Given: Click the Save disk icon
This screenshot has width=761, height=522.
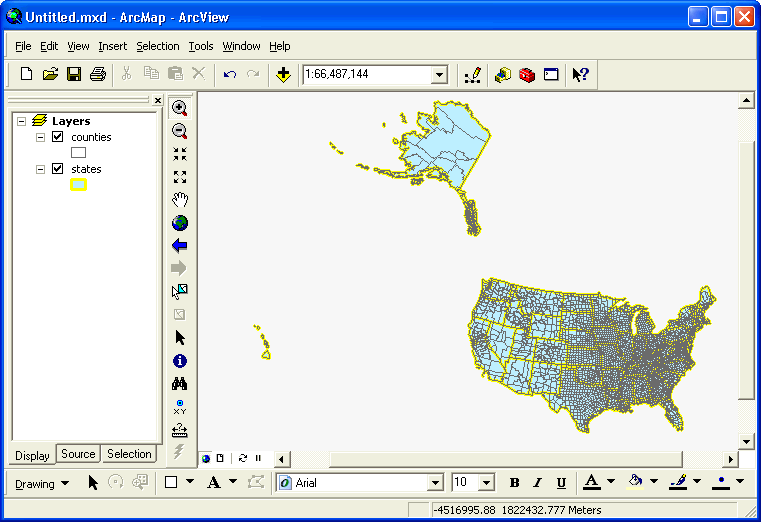Looking at the screenshot, I should pyautogui.click(x=74, y=74).
